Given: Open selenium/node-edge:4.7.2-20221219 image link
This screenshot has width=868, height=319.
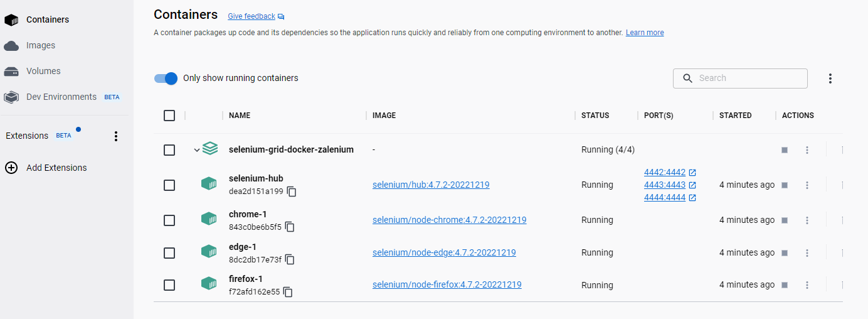Looking at the screenshot, I should (x=444, y=253).
